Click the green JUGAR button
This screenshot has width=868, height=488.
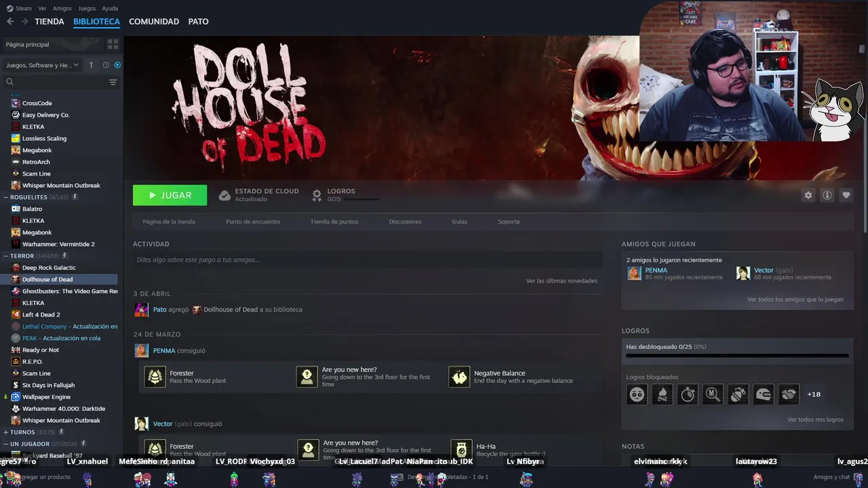(x=170, y=195)
